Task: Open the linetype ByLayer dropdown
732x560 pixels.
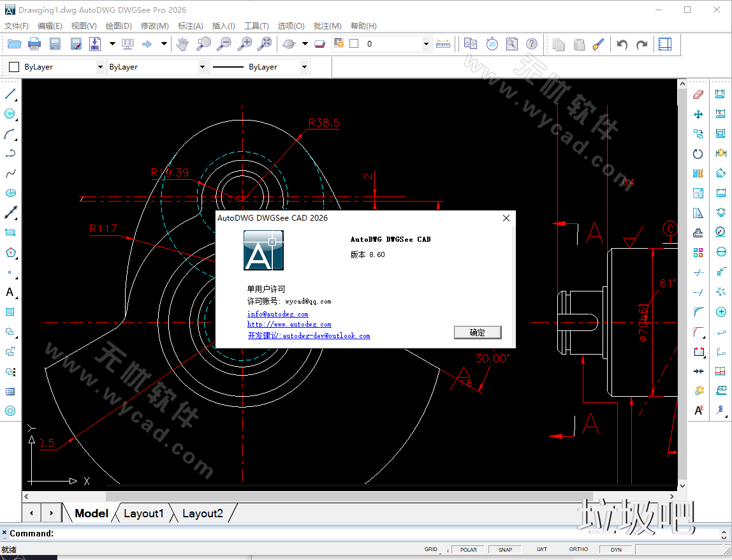Action: pos(304,66)
